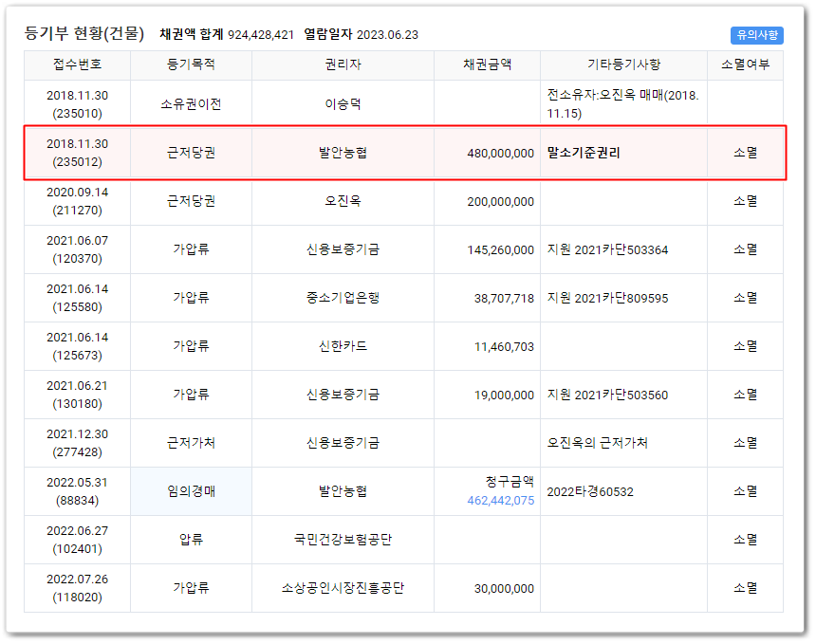Click the 30,000,000 amount
The height and width of the screenshot is (644, 816).
(504, 589)
